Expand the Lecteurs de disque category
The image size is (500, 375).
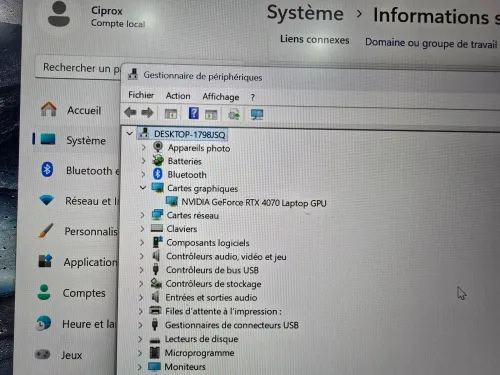coord(140,339)
